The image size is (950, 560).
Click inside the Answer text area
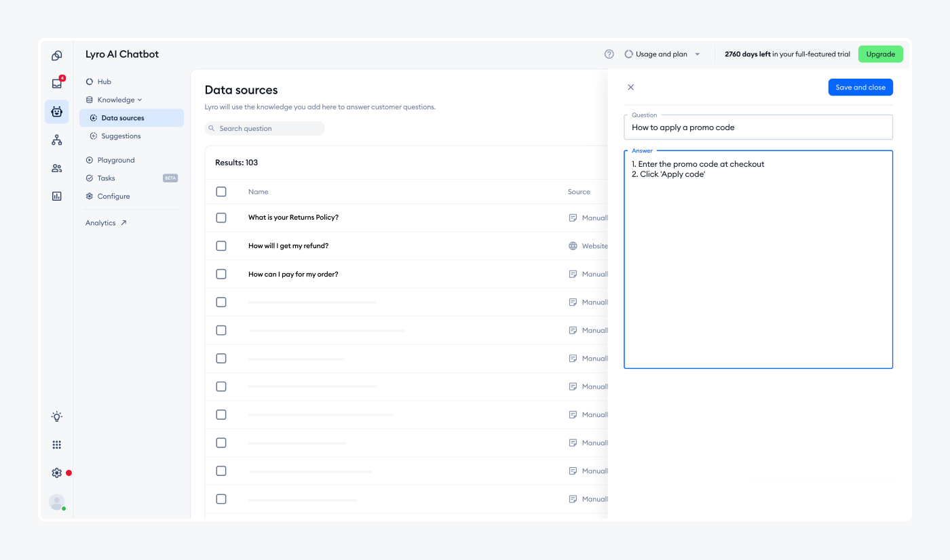coord(758,260)
